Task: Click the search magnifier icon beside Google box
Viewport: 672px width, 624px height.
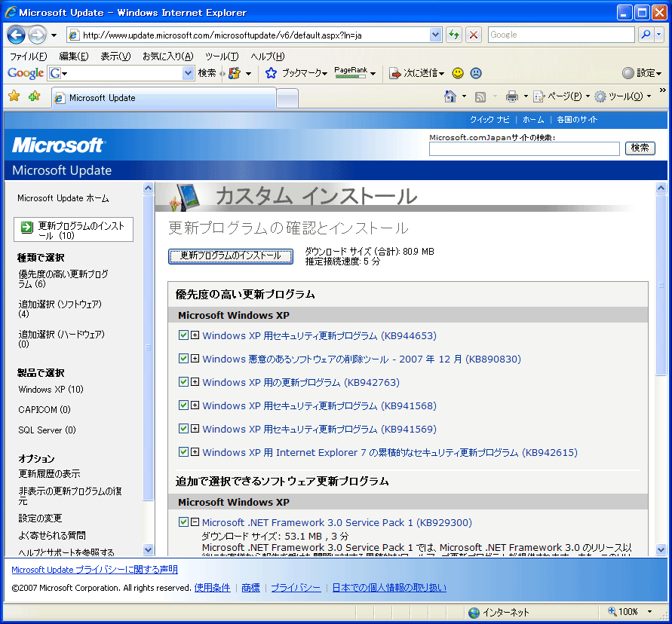Action: (646, 35)
